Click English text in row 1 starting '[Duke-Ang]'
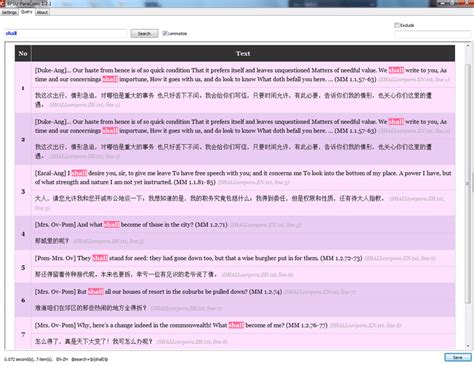 pyautogui.click(x=242, y=75)
